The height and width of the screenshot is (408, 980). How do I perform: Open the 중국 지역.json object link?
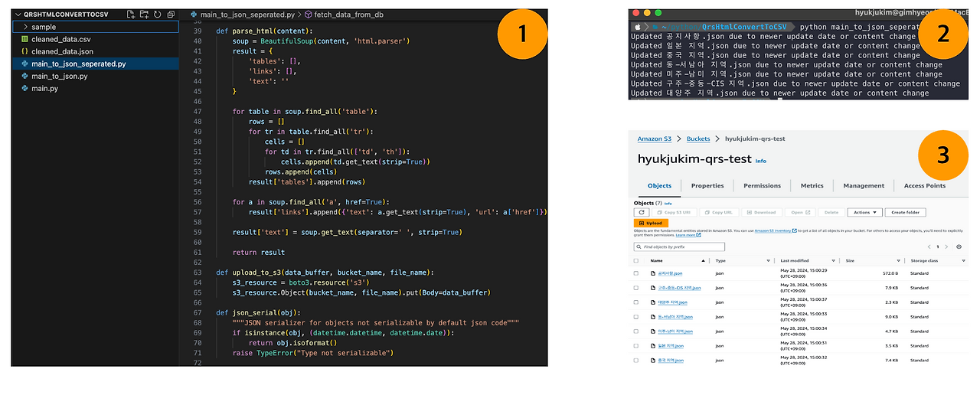(671, 361)
